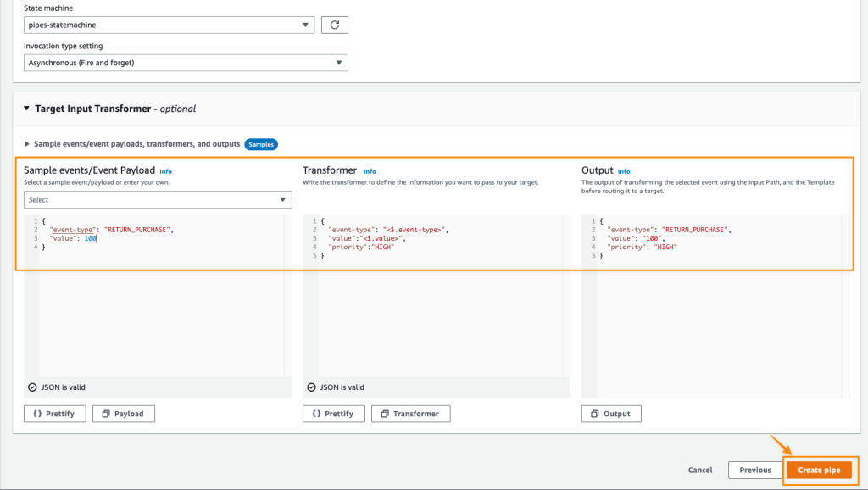Click the "value": "100" line in Output panel

pyautogui.click(x=636, y=238)
